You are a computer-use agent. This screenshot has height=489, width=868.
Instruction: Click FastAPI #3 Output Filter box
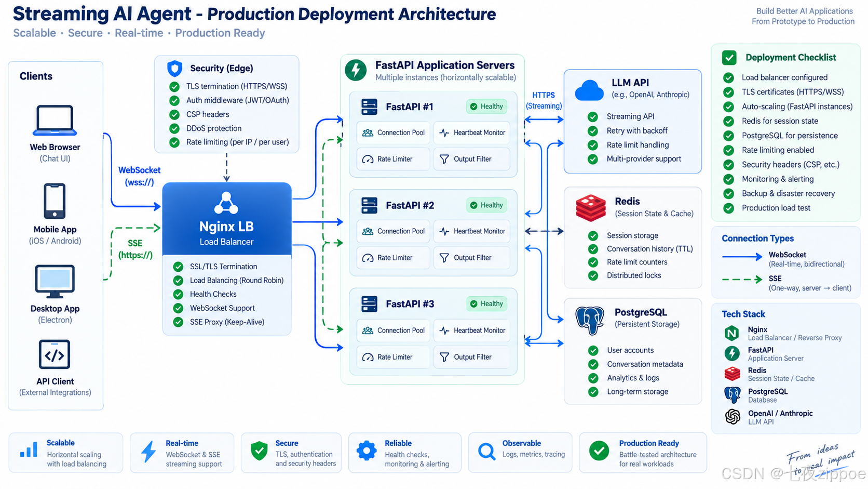(x=472, y=357)
